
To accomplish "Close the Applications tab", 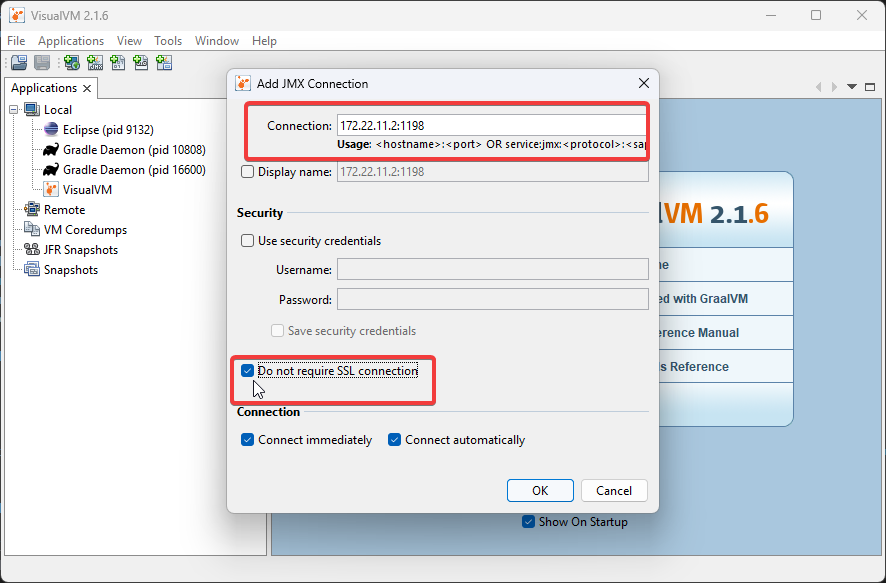I will click(87, 89).
